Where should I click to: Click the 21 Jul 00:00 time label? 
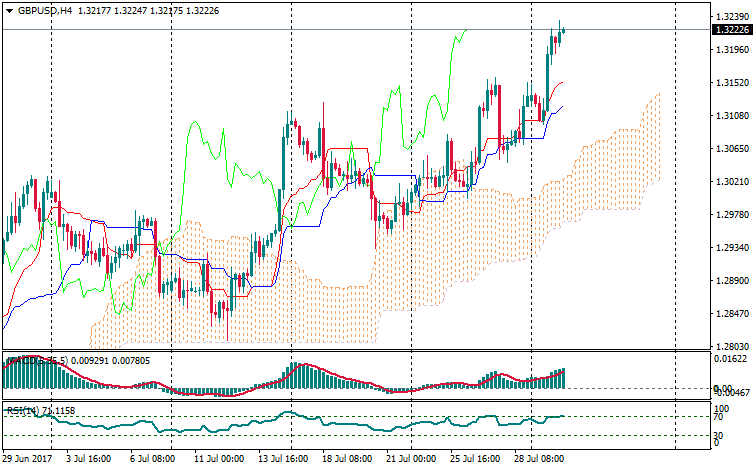[x=410, y=458]
